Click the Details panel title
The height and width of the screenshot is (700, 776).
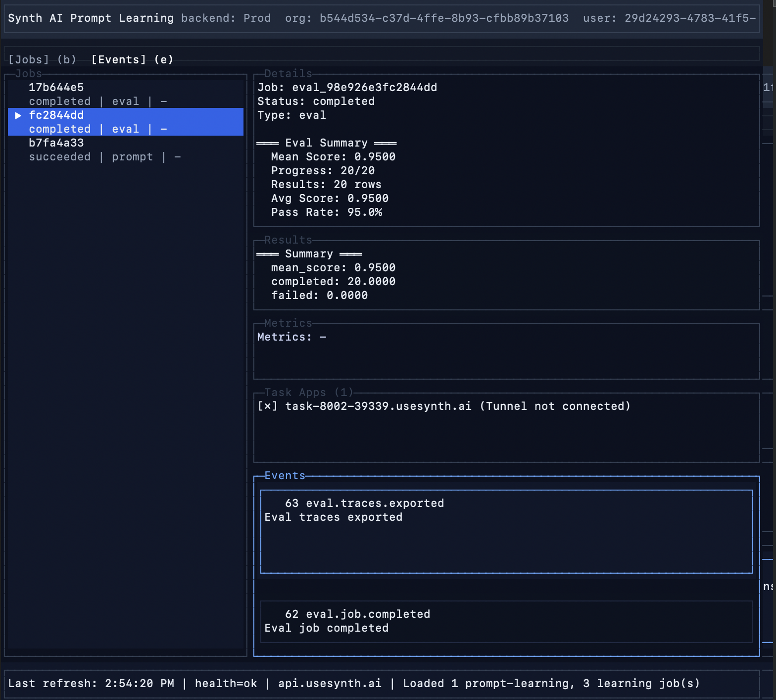pyautogui.click(x=288, y=73)
